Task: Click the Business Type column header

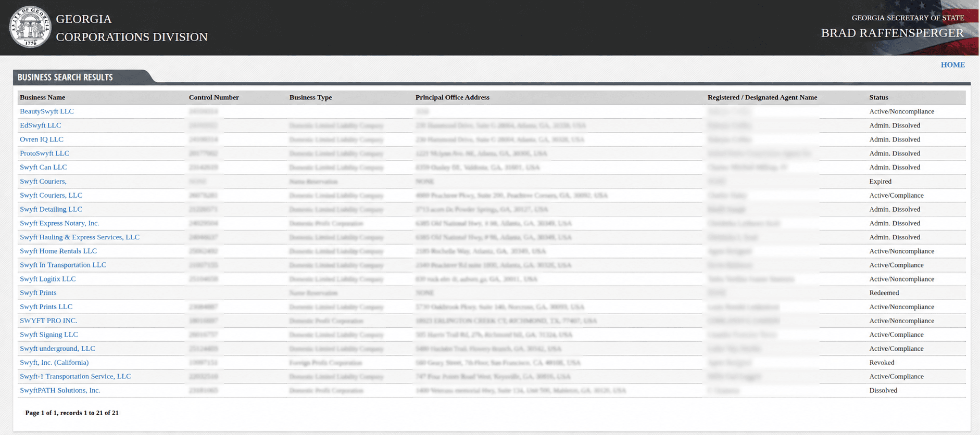Action: (310, 97)
